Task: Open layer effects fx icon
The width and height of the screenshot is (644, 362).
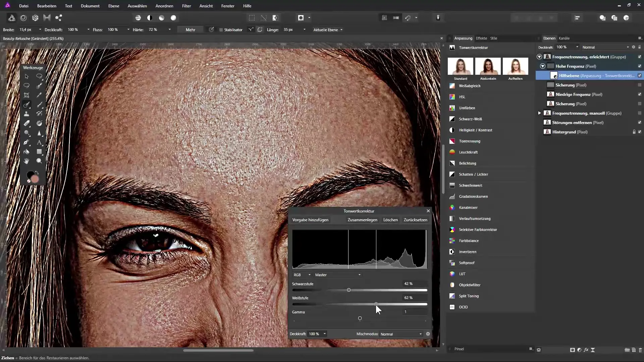Action: point(586,350)
